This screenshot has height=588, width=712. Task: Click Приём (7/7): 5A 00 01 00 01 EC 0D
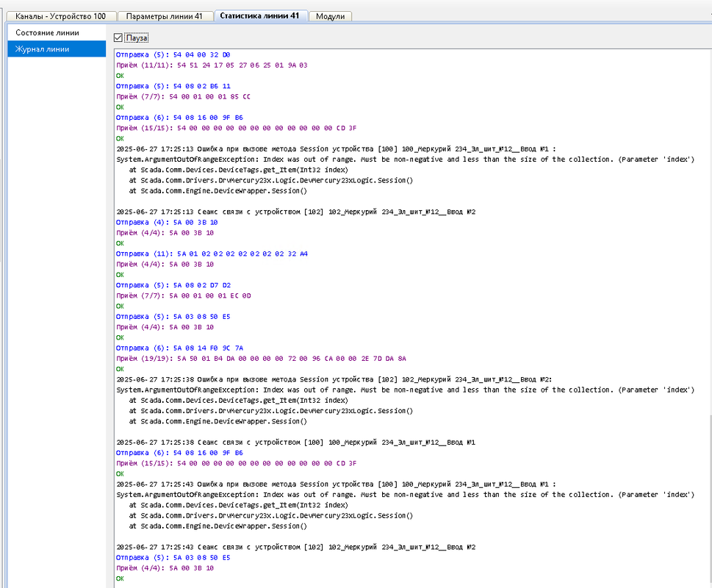coord(183,295)
